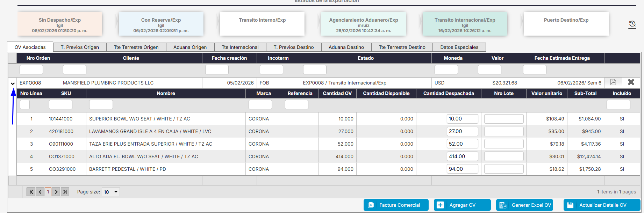Go to the last page in the pager
The width and height of the screenshot is (644, 213).
pos(65,192)
